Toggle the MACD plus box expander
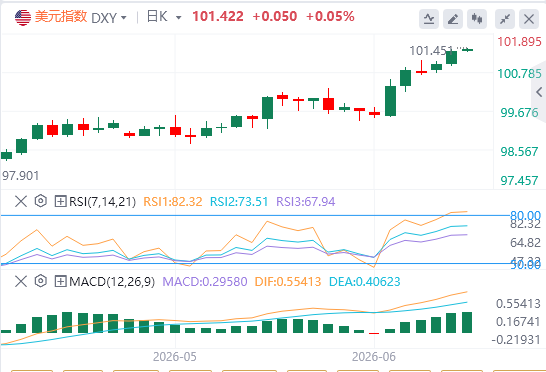 pyautogui.click(x=60, y=281)
